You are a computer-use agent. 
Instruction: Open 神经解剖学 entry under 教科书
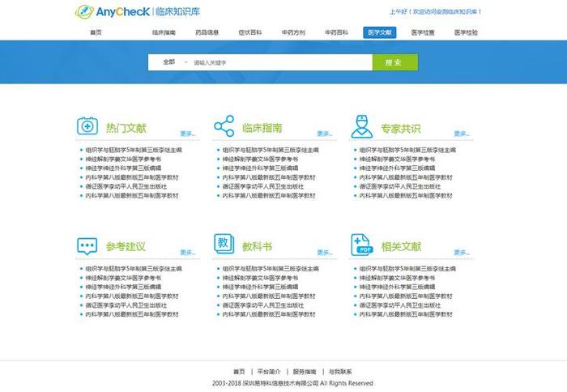click(x=260, y=278)
